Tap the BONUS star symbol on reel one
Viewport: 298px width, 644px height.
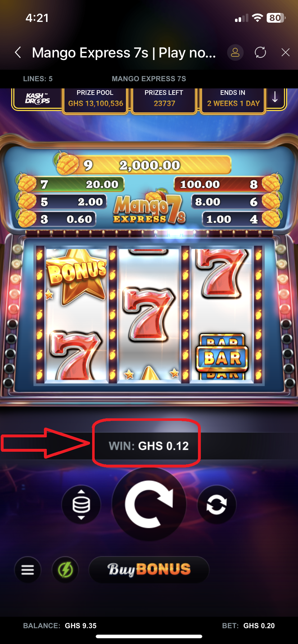coord(77,275)
